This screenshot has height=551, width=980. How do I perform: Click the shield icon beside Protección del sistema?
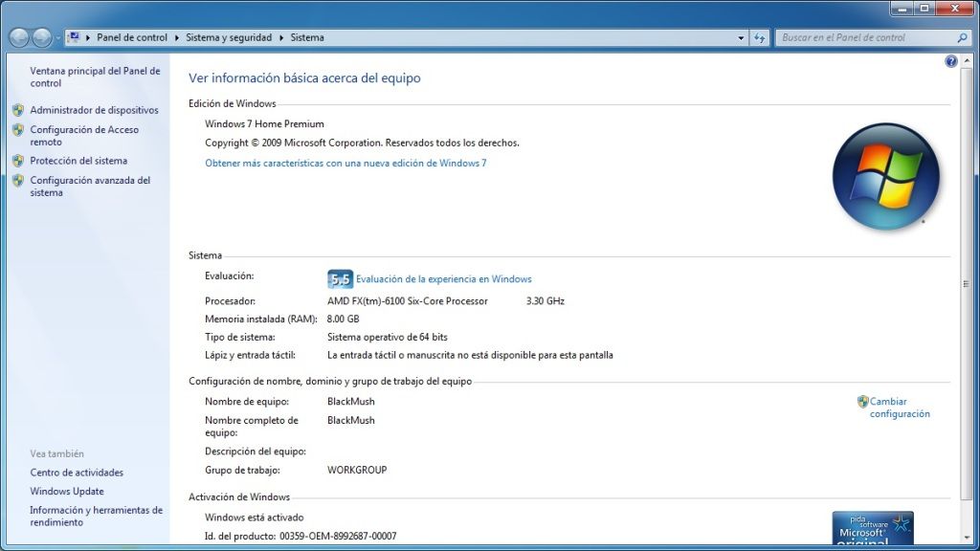18,161
